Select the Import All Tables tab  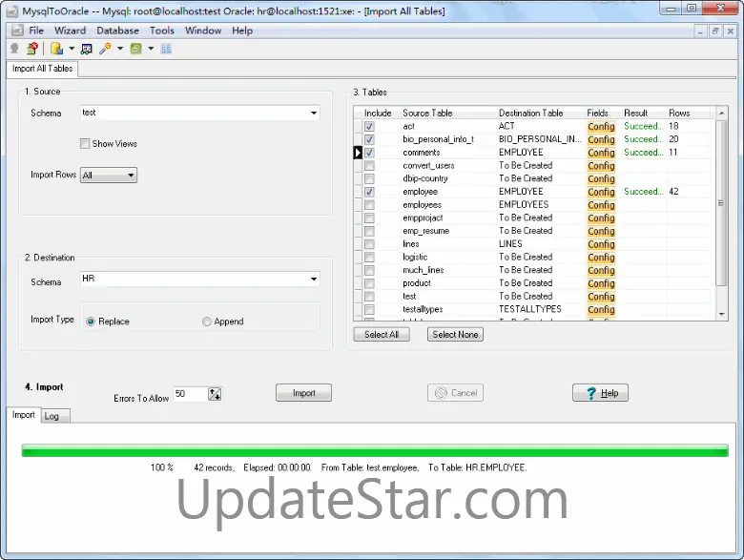(42, 69)
